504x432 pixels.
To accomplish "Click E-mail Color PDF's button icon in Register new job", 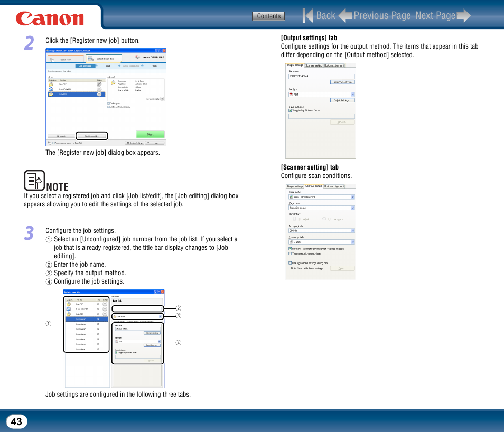I will [x=105, y=309].
